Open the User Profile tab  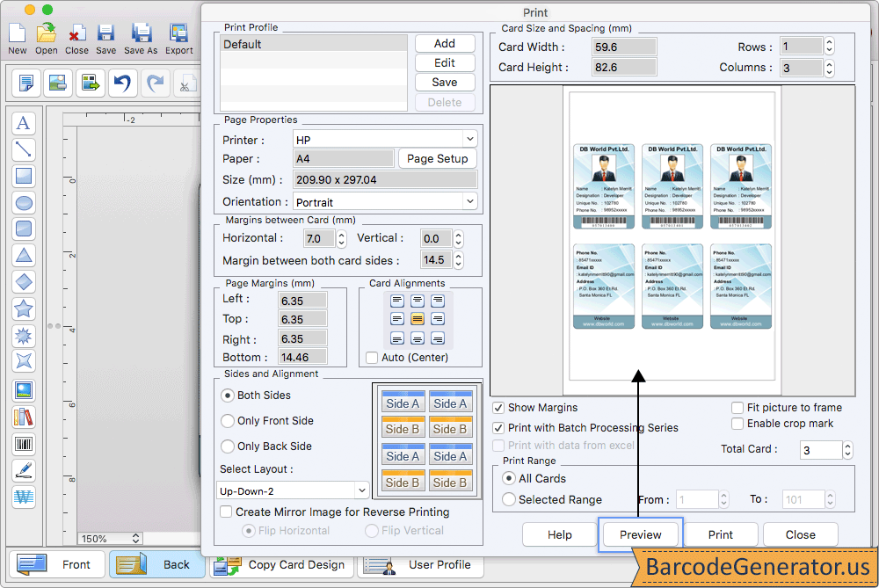click(420, 564)
